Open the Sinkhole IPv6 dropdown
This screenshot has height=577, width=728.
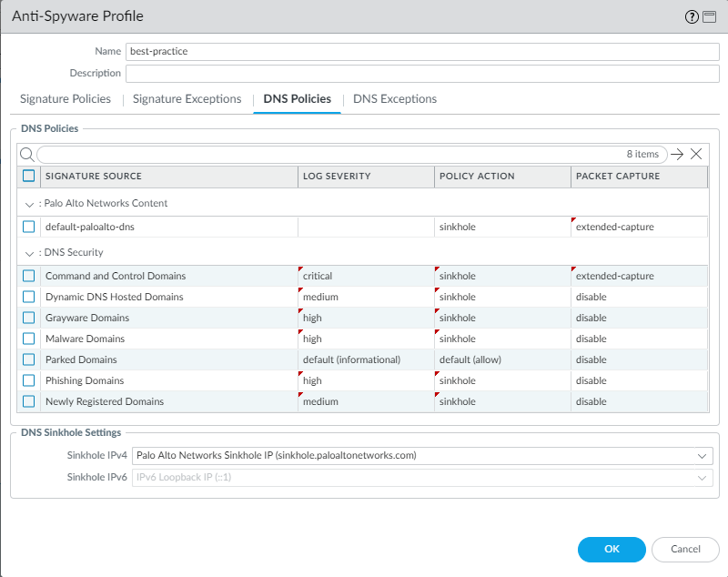click(x=702, y=477)
